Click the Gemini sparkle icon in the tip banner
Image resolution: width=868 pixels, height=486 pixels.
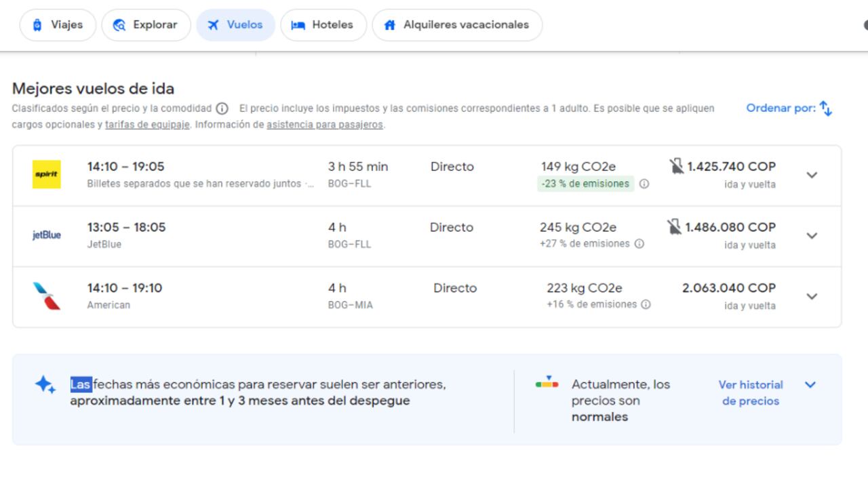(x=43, y=385)
